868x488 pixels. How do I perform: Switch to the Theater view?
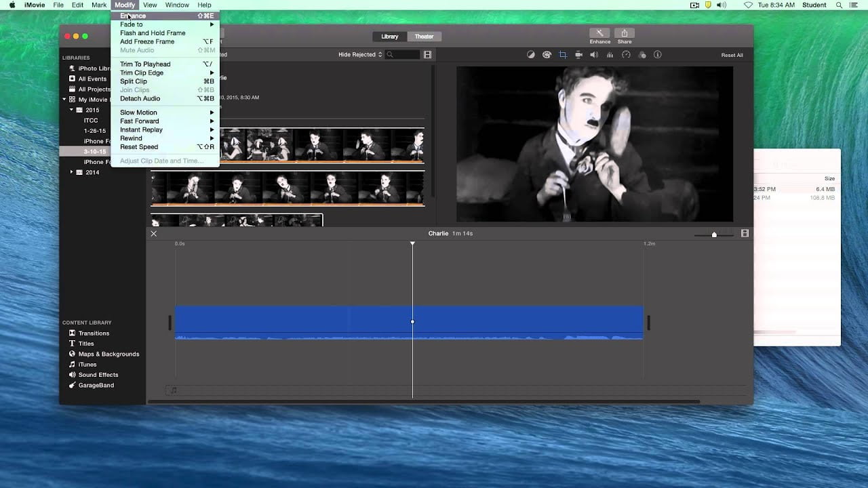point(424,37)
